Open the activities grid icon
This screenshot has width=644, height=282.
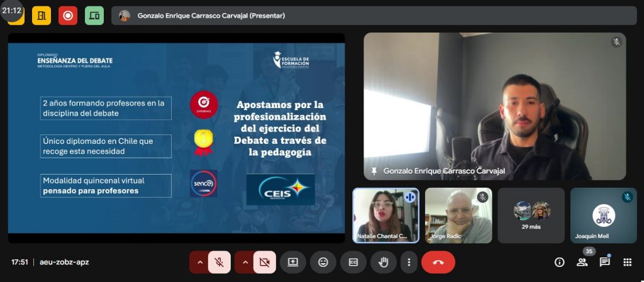pos(627,262)
